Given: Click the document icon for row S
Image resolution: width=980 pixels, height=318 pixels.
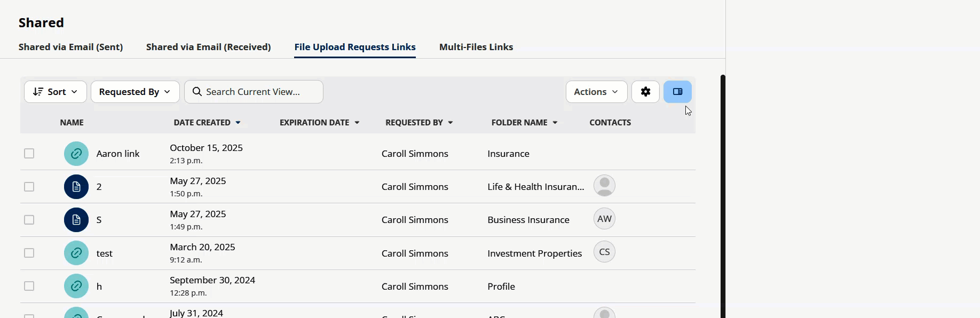Looking at the screenshot, I should click(76, 220).
